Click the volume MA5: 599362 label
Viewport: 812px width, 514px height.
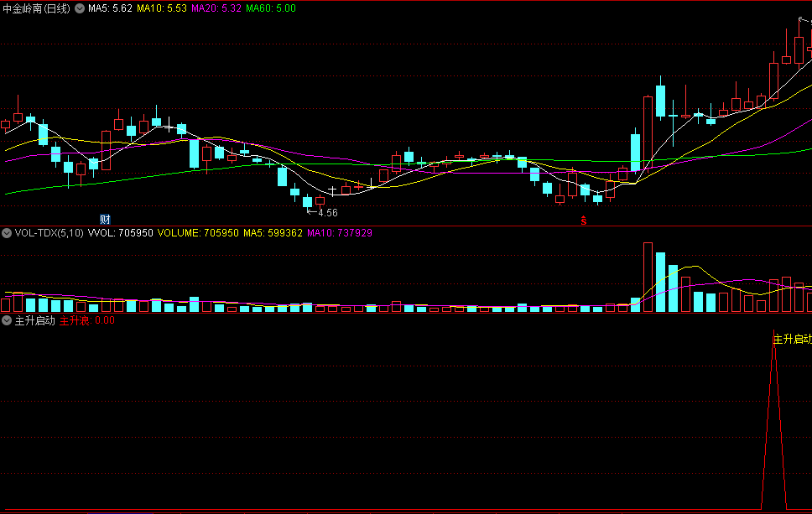(273, 233)
